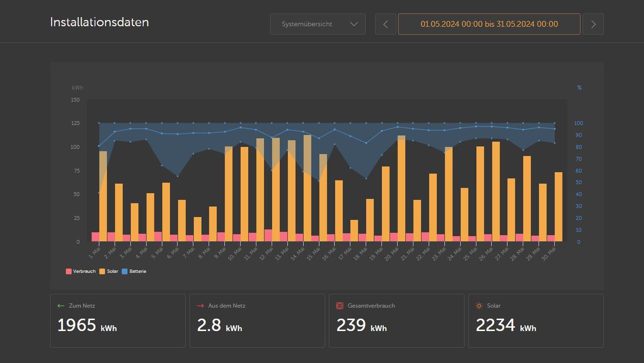Open the date range field 01.05.2024 bis 31.05.2024
644x363 pixels.
(489, 24)
